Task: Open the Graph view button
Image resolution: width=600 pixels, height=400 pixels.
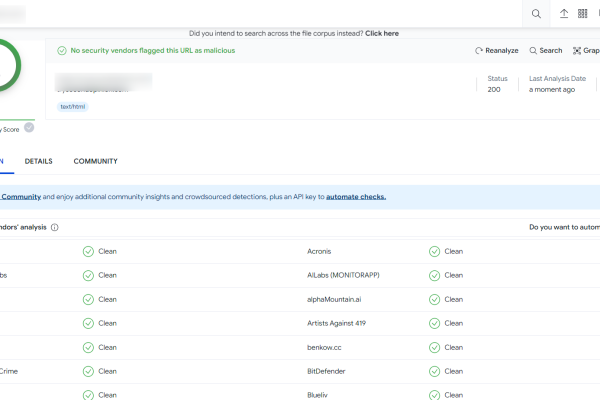Action: (586, 51)
